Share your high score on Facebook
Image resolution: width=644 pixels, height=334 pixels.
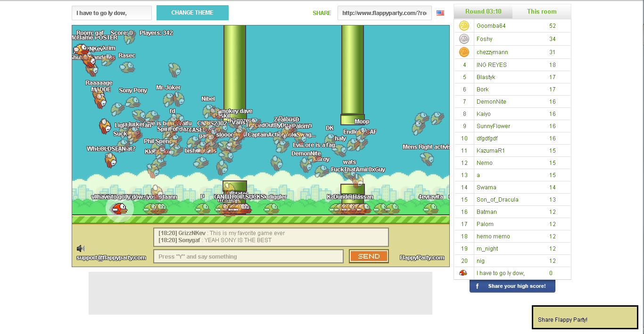click(x=512, y=286)
